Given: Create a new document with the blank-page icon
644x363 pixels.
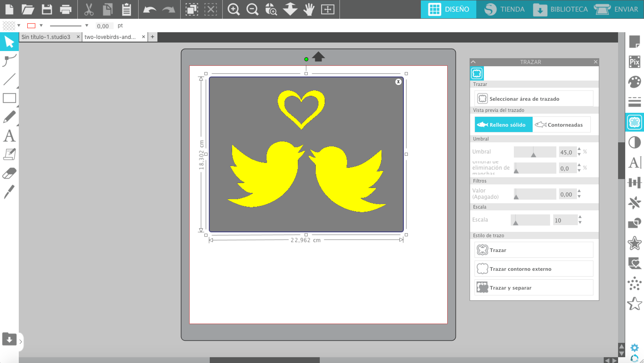Looking at the screenshot, I should pos(9,9).
